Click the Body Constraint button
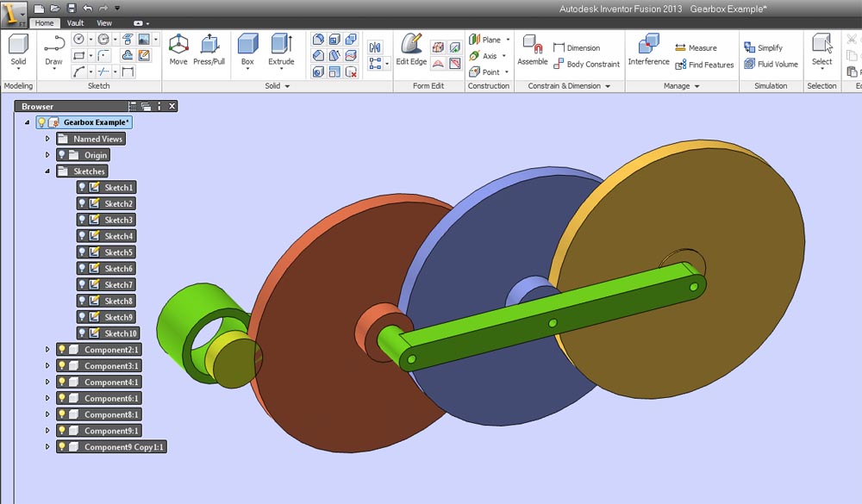The height and width of the screenshot is (504, 862). [586, 64]
